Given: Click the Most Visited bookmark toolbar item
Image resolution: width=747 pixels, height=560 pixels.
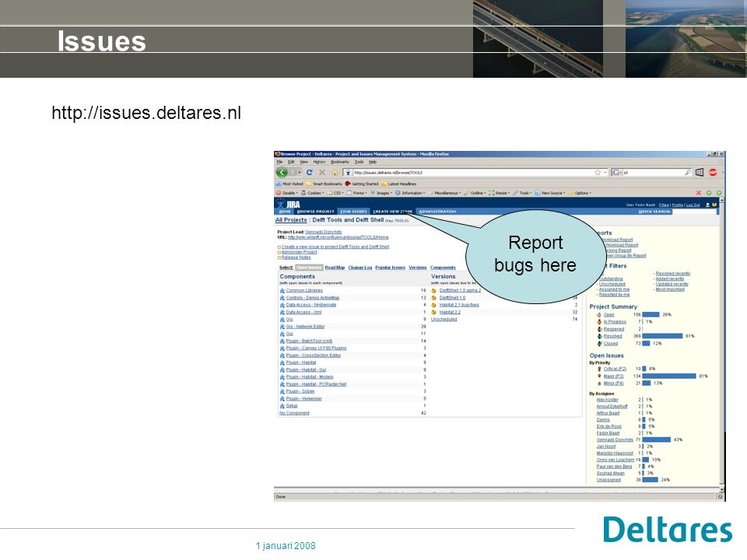Looking at the screenshot, I should [289, 184].
